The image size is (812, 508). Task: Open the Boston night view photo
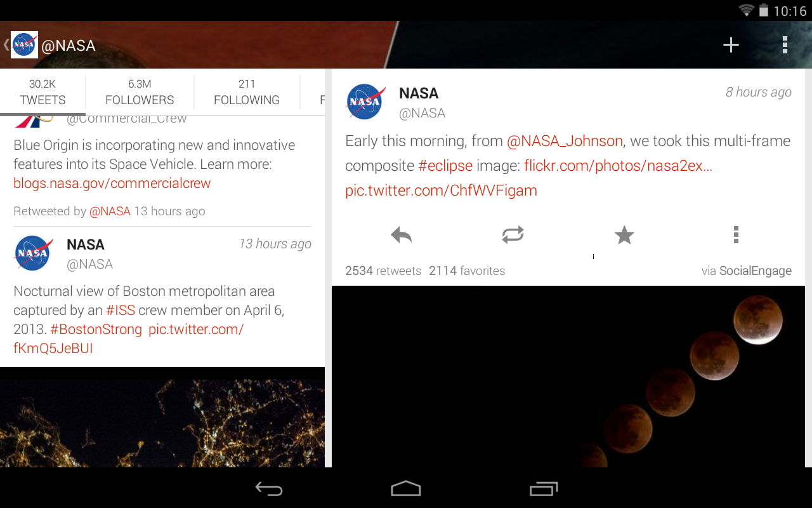pyautogui.click(x=162, y=417)
